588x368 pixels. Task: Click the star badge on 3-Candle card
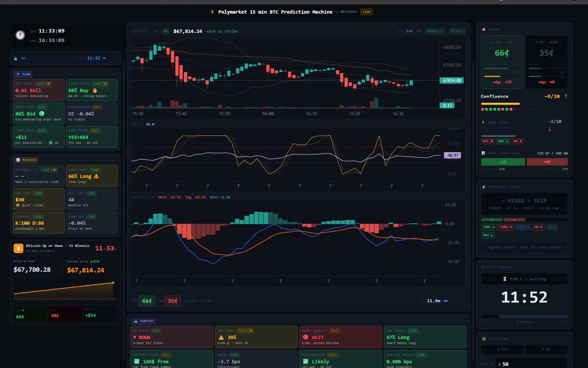(55, 170)
